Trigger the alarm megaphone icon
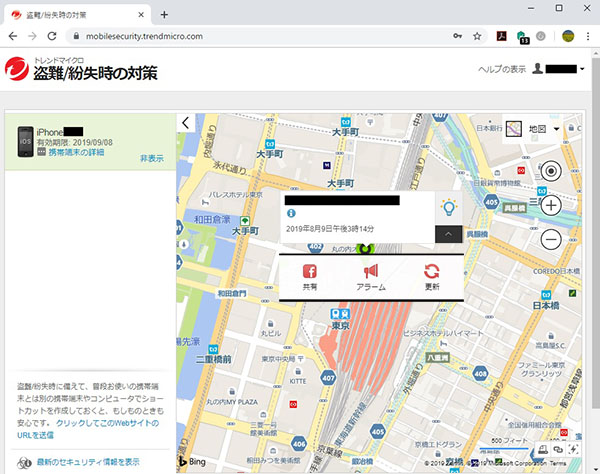 [x=371, y=271]
